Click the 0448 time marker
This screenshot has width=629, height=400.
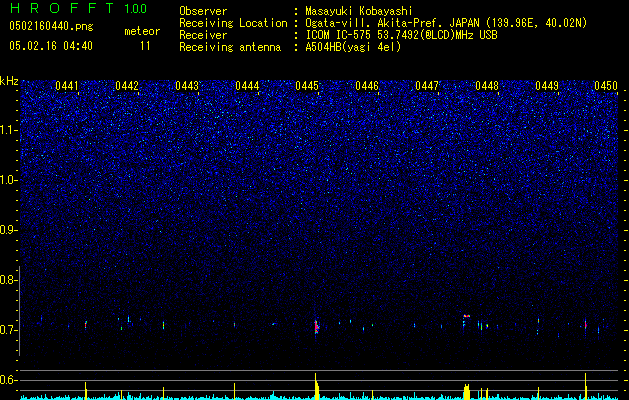click(487, 86)
